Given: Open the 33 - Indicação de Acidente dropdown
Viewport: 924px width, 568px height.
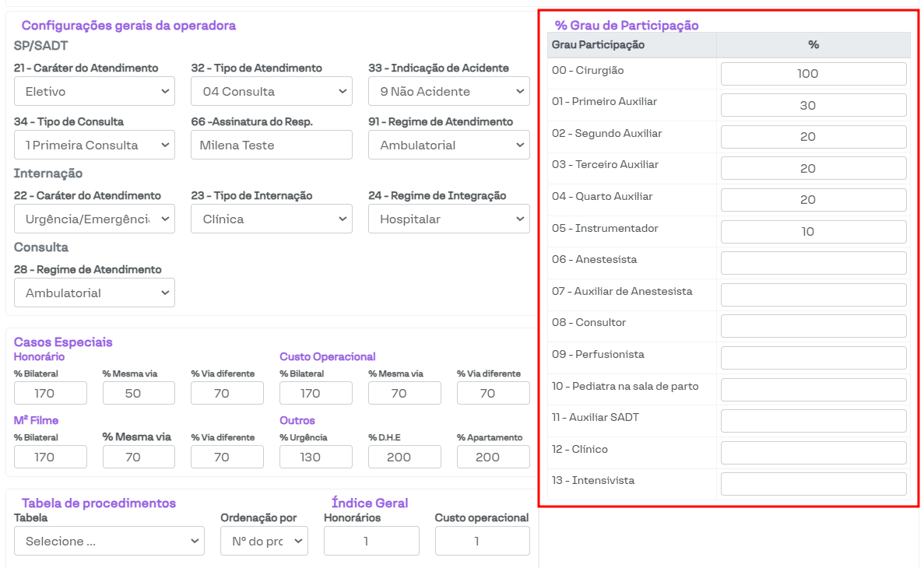Looking at the screenshot, I should [x=448, y=92].
